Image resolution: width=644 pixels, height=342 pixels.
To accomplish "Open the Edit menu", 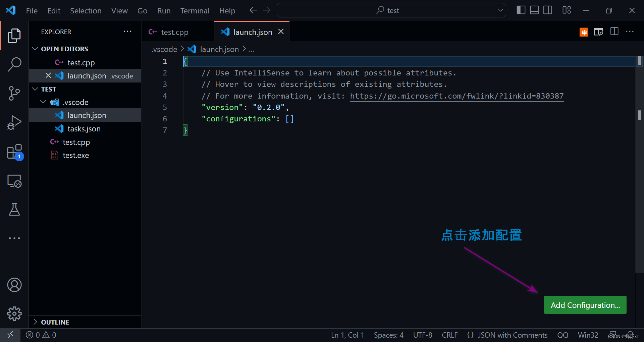I will [x=54, y=11].
